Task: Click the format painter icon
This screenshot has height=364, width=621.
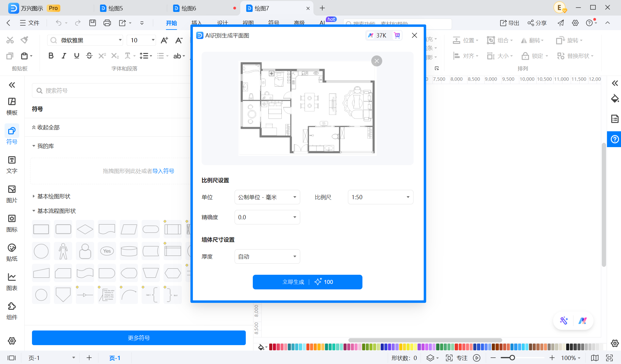Action: click(x=24, y=40)
